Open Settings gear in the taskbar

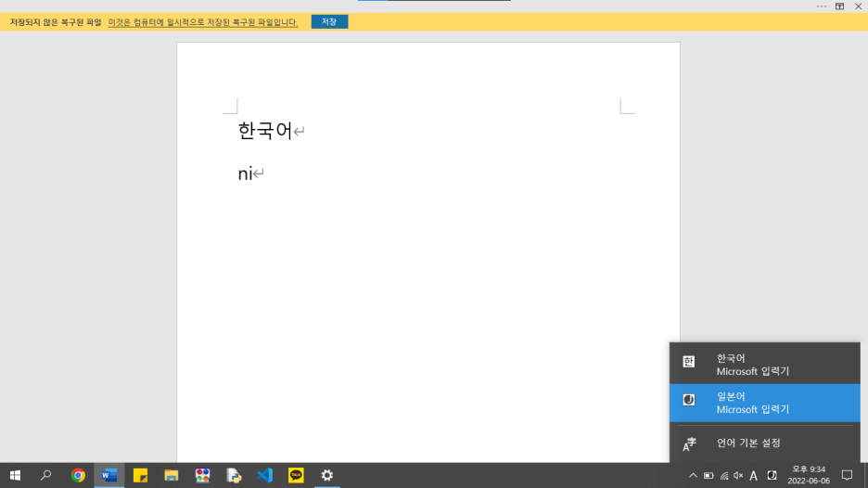(x=327, y=475)
